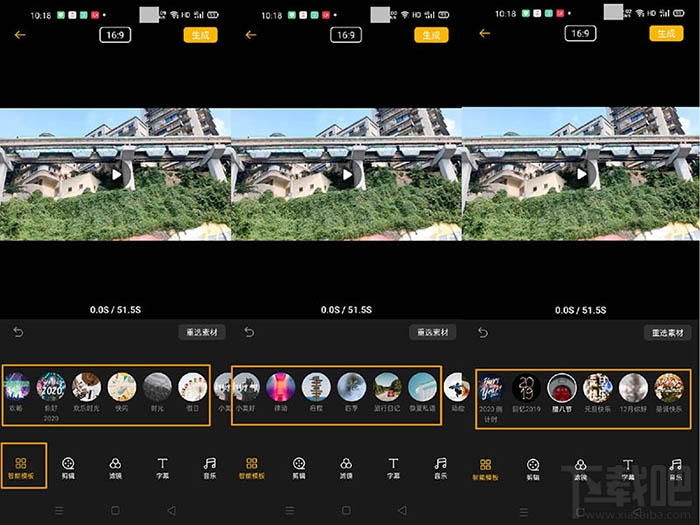Tap back arrow at top of left screen
The image size is (700, 525).
coord(19,35)
